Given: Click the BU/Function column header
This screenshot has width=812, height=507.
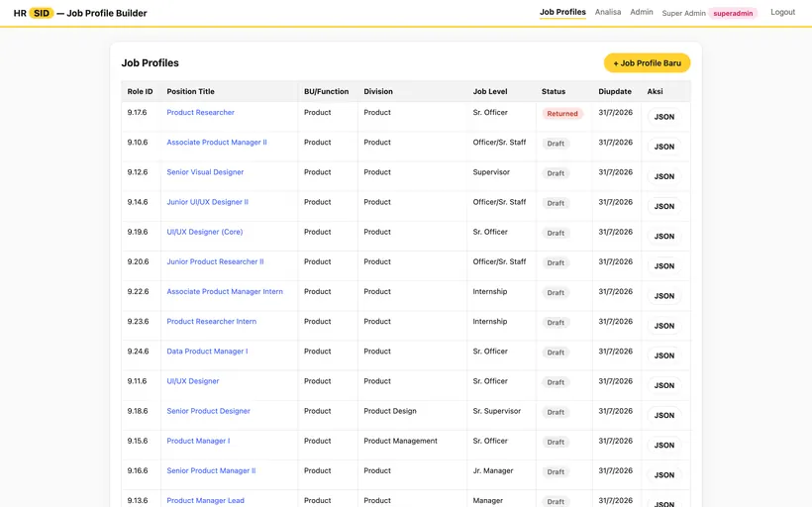Looking at the screenshot, I should point(326,92).
